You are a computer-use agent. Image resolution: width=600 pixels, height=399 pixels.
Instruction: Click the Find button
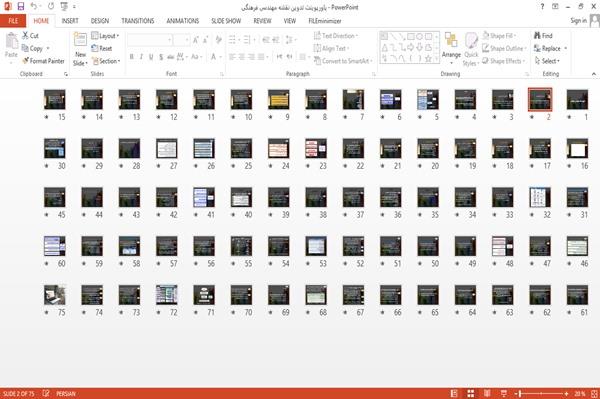543,36
